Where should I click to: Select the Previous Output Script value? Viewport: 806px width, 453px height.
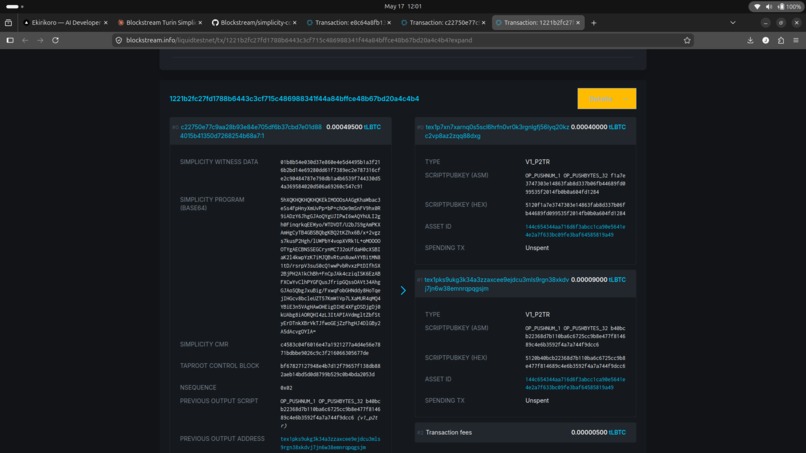pyautogui.click(x=331, y=413)
